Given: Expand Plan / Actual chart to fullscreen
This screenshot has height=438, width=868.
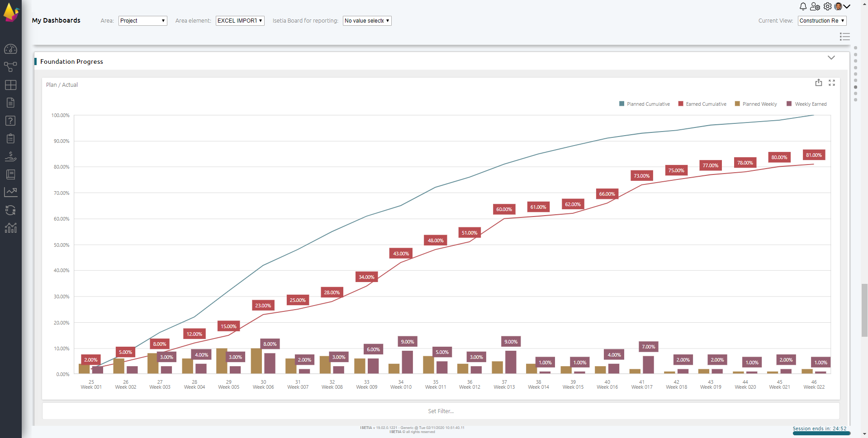Looking at the screenshot, I should point(832,83).
